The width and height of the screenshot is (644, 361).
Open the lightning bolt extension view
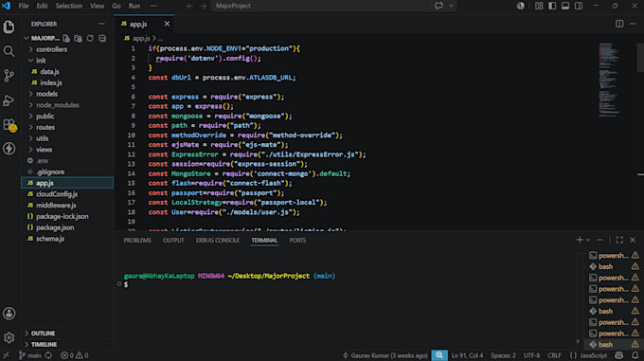coord(9,149)
